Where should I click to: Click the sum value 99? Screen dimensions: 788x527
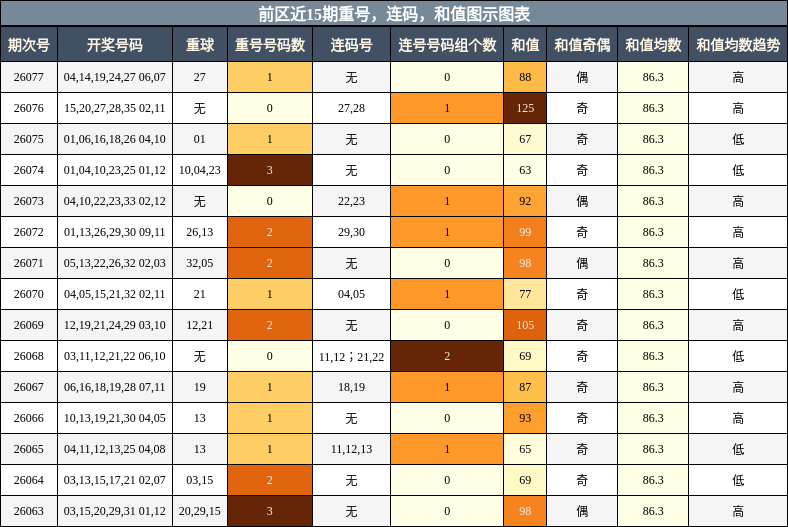525,232
